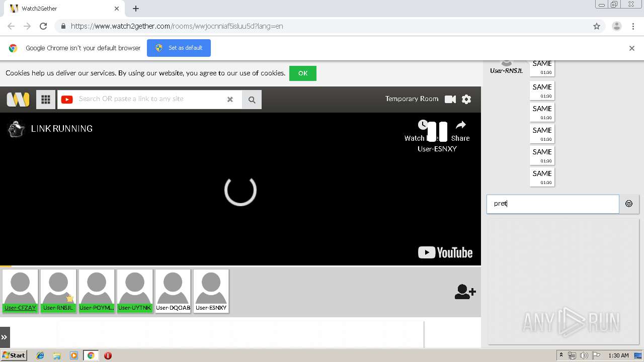Open media player taskbar icon
644x362 pixels.
(74, 355)
